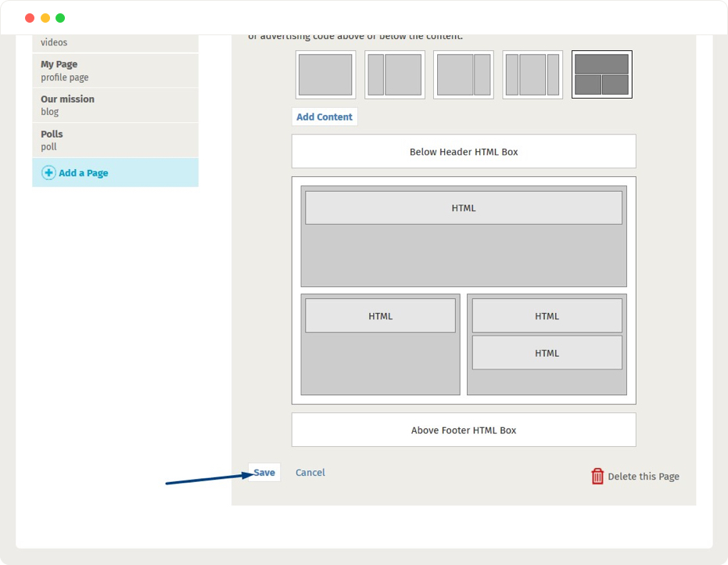Choose the right-sidebar two-column layout
Screen dimensions: 728x565
coord(464,75)
